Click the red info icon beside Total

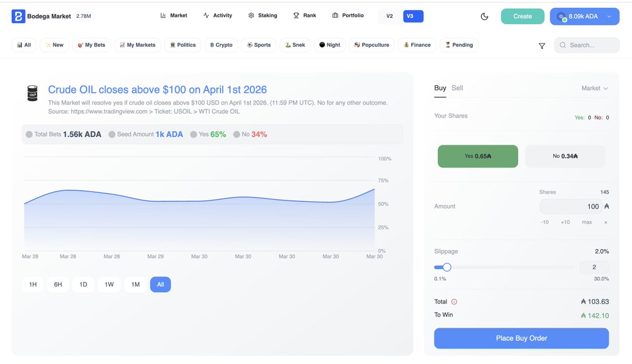coord(454,302)
